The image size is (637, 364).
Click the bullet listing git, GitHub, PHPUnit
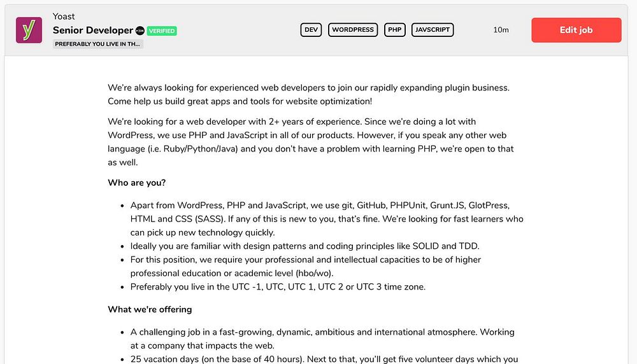[x=327, y=219]
